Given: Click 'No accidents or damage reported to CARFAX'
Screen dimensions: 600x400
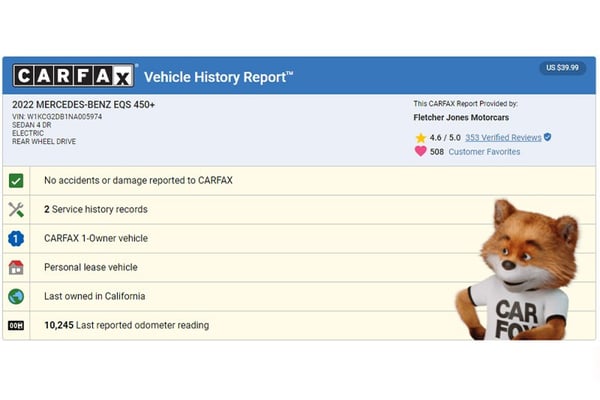Looking at the screenshot, I should point(138,180).
